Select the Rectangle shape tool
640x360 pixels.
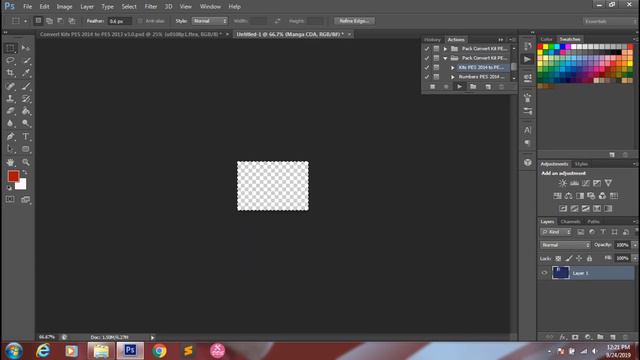pyautogui.click(x=26, y=149)
